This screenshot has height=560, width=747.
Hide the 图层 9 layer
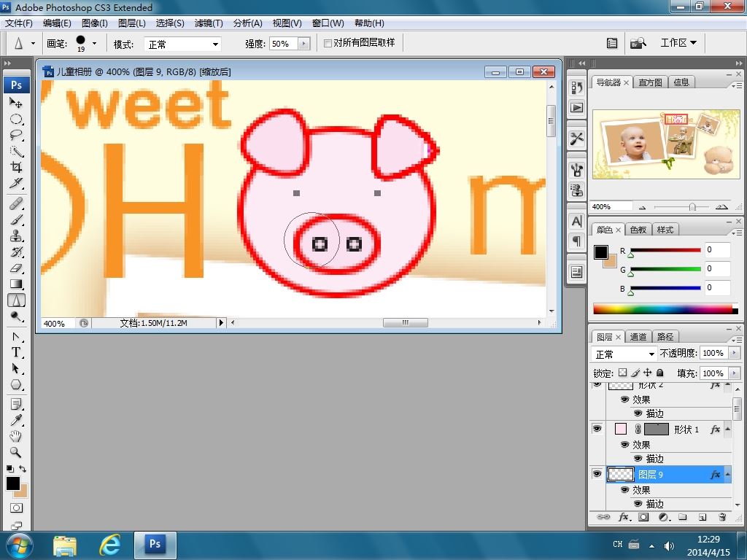pos(597,474)
